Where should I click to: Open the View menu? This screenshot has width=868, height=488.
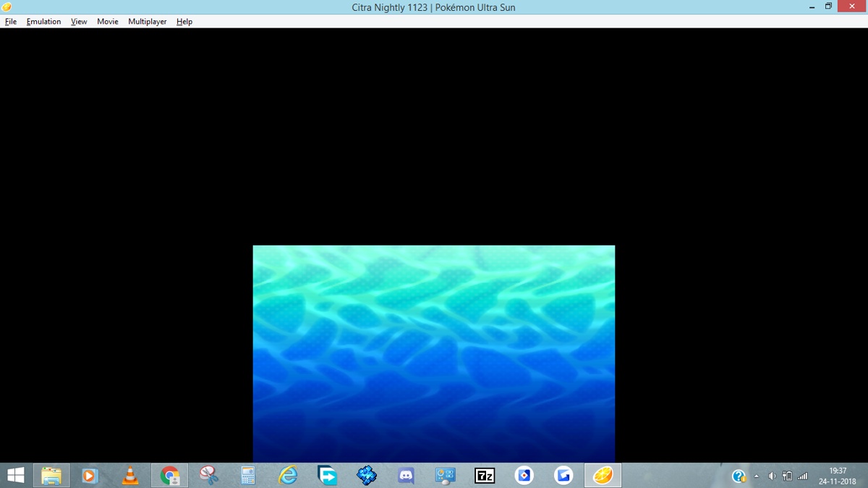click(x=79, y=22)
